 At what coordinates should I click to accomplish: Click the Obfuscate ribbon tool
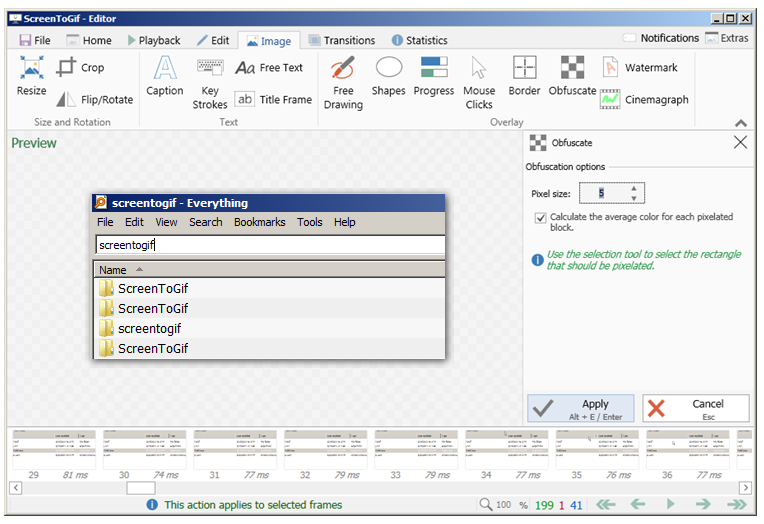(x=573, y=76)
